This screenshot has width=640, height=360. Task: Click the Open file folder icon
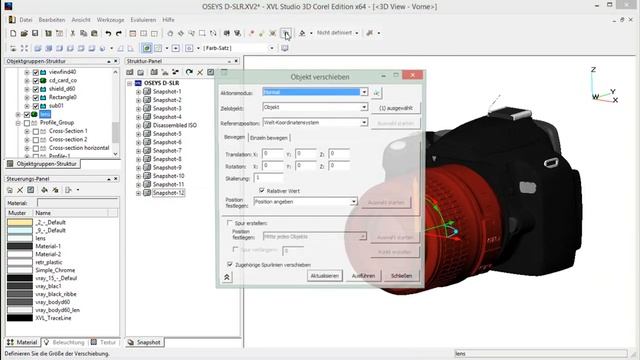pyautogui.click(x=24, y=33)
